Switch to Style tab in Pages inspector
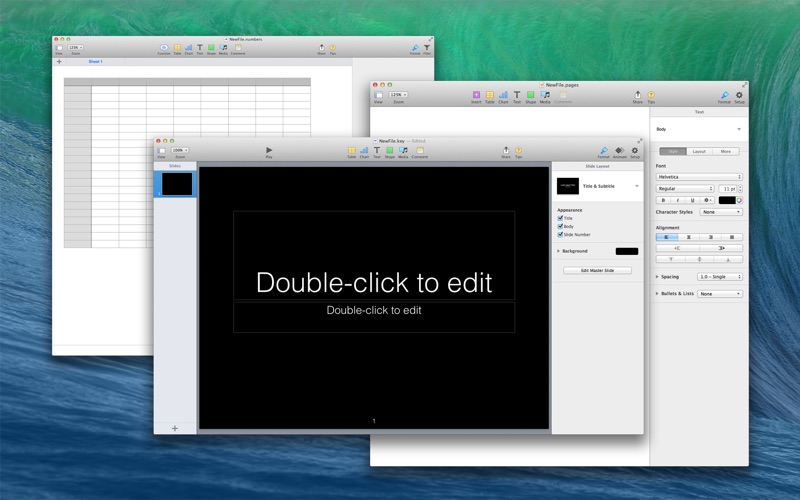Screen dimensions: 800x500 coord(673,152)
